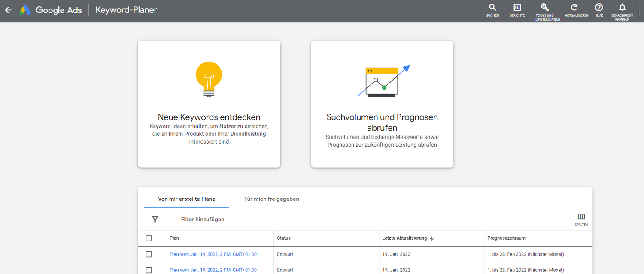This screenshot has height=274, width=644.
Task: Open the search magnifier icon
Action: (x=492, y=8)
